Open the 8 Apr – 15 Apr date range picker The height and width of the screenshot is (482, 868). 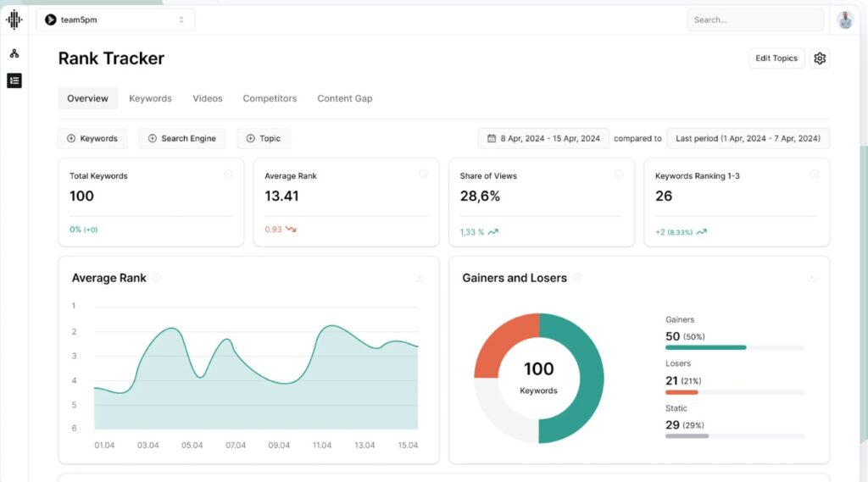[x=543, y=139]
